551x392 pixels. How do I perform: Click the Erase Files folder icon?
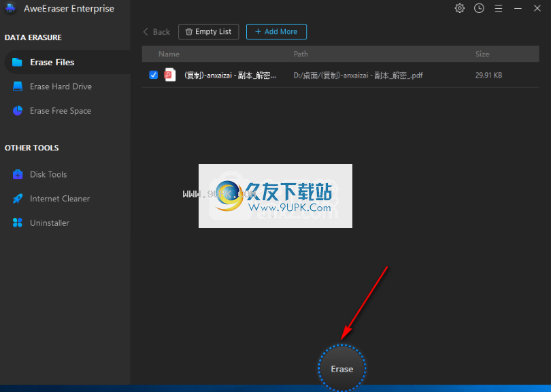pyautogui.click(x=17, y=62)
